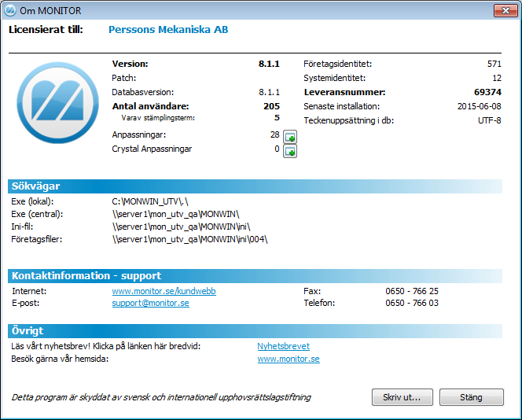The image size is (522, 420).
Task: Open details for Anpassningar count icon
Action: (290, 137)
